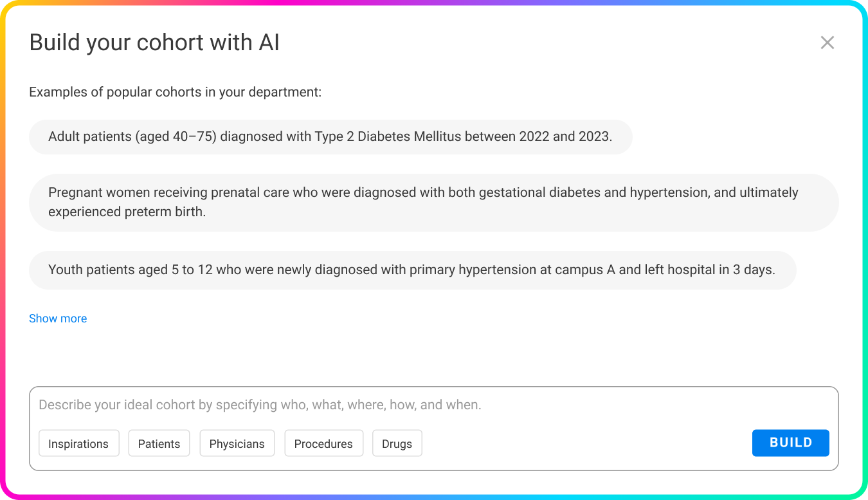
Task: Select the Type 2 Diabetes Mellitus example cohort
Action: [330, 136]
